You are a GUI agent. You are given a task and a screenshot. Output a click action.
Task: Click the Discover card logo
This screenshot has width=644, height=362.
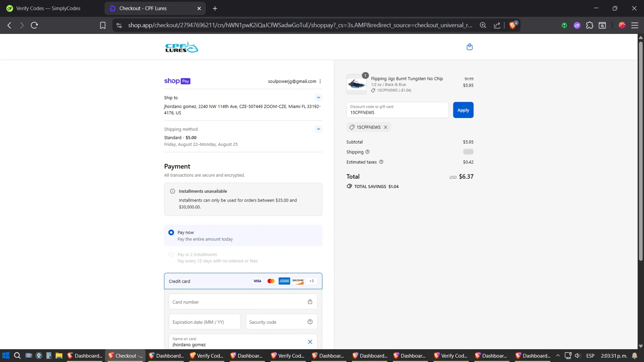click(x=298, y=281)
